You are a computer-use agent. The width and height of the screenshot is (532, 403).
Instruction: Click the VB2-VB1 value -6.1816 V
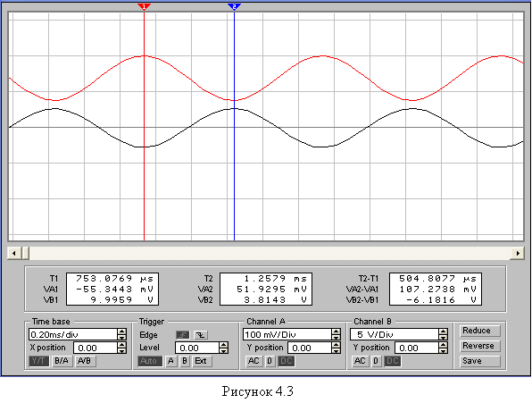[x=441, y=300]
